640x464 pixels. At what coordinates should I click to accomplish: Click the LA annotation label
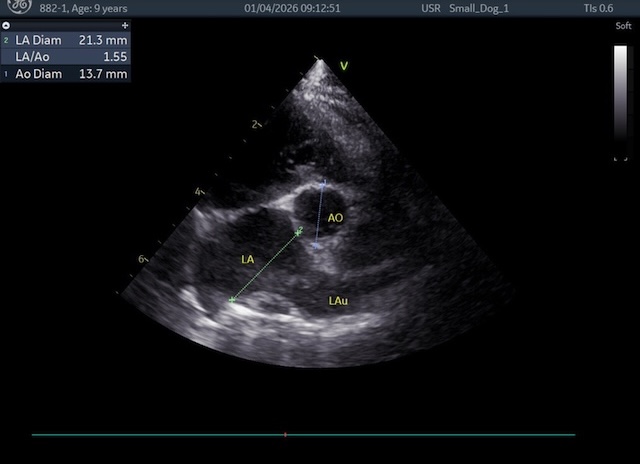coord(248,259)
